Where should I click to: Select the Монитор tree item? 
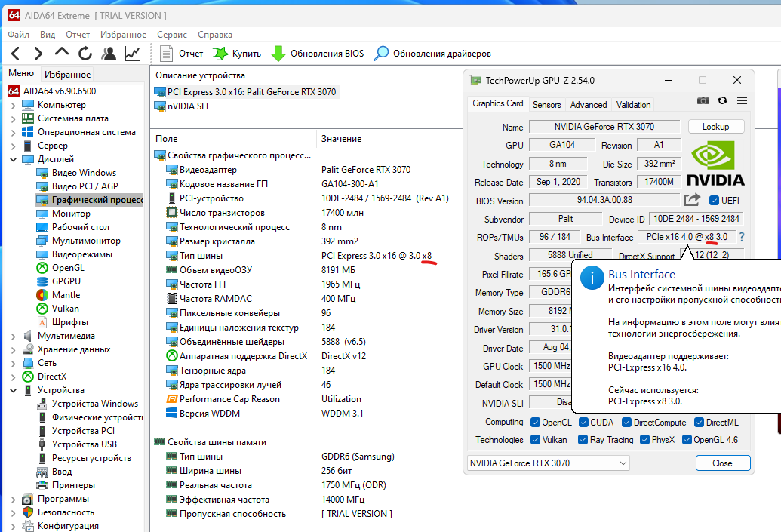71,214
